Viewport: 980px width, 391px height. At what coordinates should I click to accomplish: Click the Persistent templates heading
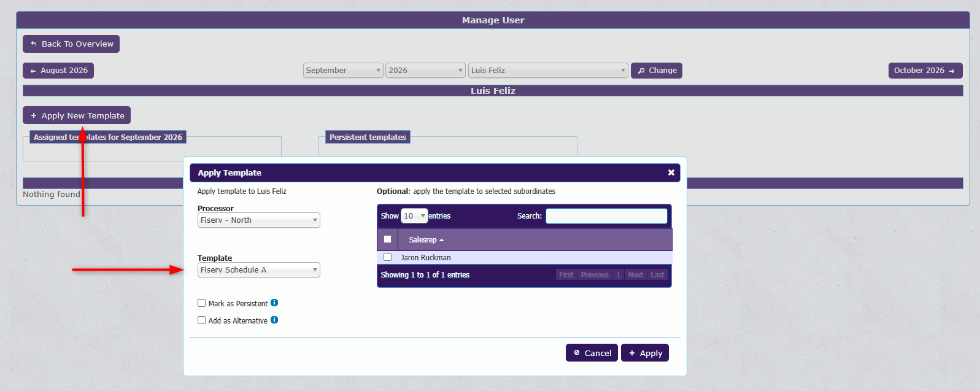[x=368, y=137]
